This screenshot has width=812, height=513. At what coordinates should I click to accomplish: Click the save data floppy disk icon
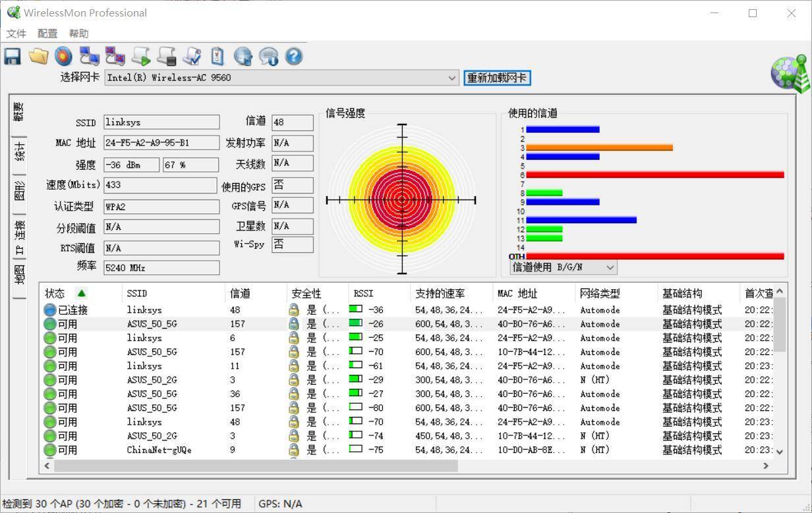(x=12, y=56)
